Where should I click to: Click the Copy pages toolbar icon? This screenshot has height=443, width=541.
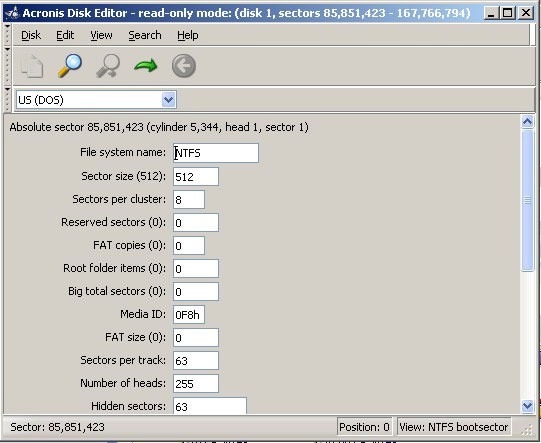pyautogui.click(x=32, y=66)
